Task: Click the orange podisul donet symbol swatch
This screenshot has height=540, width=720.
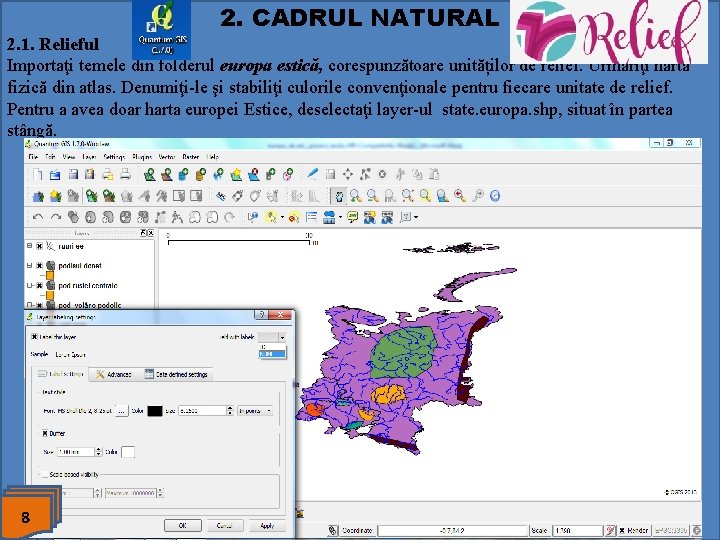Action: pyautogui.click(x=50, y=276)
